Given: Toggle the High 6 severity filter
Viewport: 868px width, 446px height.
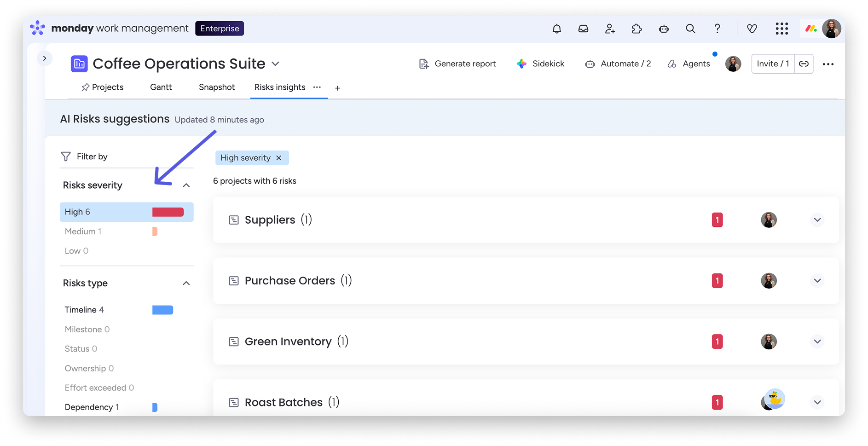Looking at the screenshot, I should [x=127, y=212].
